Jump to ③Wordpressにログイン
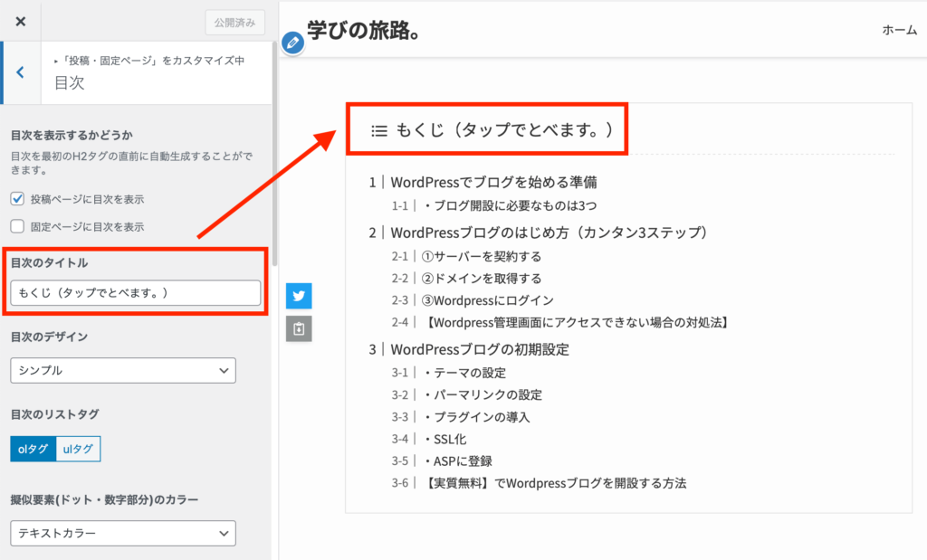Image resolution: width=927 pixels, height=560 pixels. (488, 300)
